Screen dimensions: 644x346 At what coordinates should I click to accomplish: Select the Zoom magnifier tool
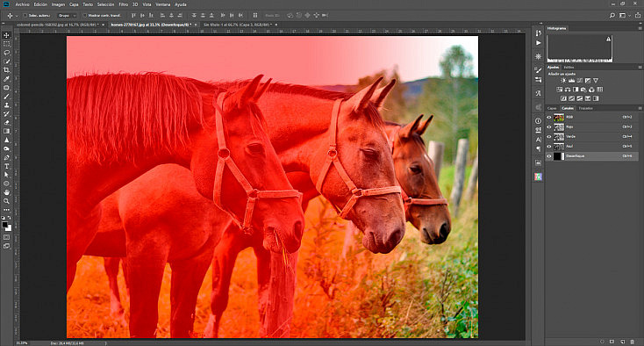pyautogui.click(x=6, y=201)
